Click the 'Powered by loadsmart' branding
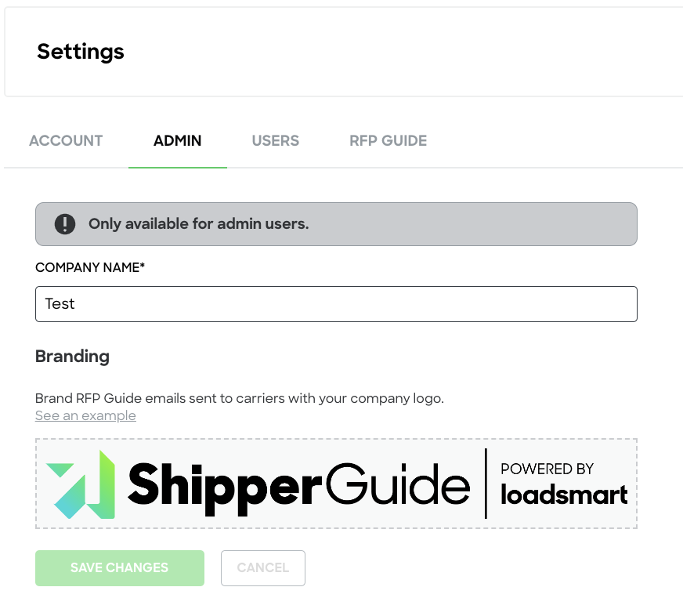Viewport: 683px width, 616px height. 563,483
